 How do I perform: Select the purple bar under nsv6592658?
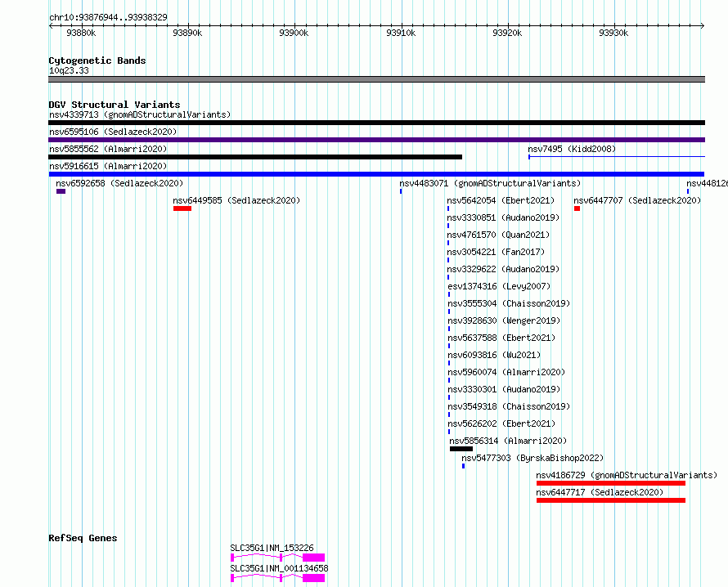click(x=61, y=191)
